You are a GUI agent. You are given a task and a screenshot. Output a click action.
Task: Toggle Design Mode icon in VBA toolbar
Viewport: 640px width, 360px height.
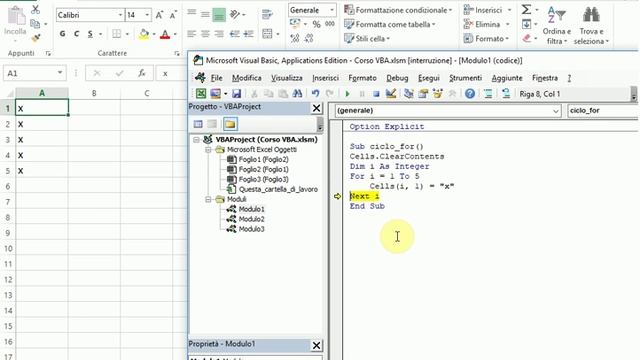click(x=391, y=94)
